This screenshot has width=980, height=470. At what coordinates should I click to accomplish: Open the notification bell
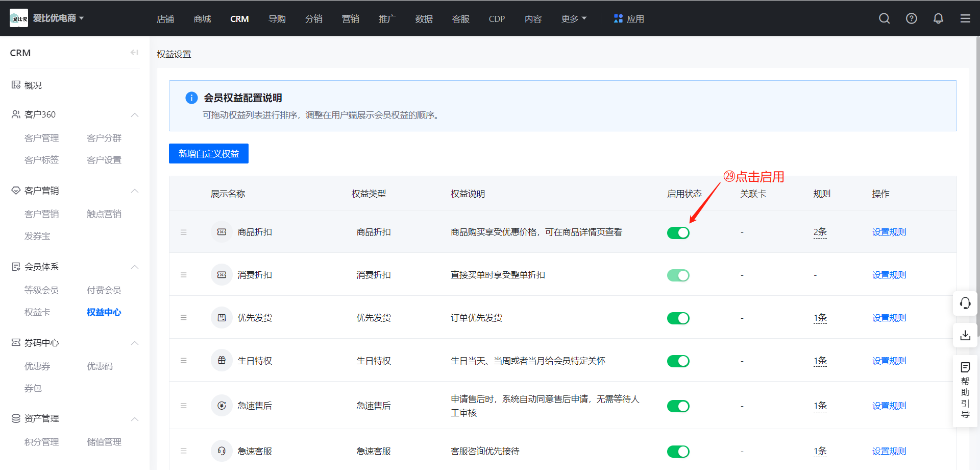click(938, 18)
